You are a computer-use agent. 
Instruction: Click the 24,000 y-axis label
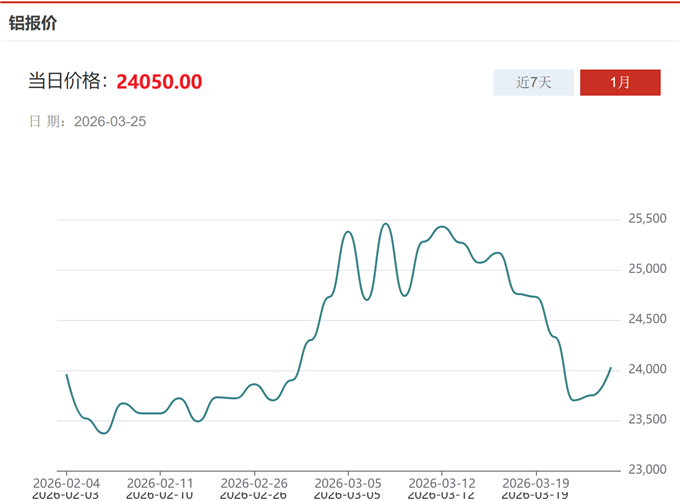pos(646,370)
